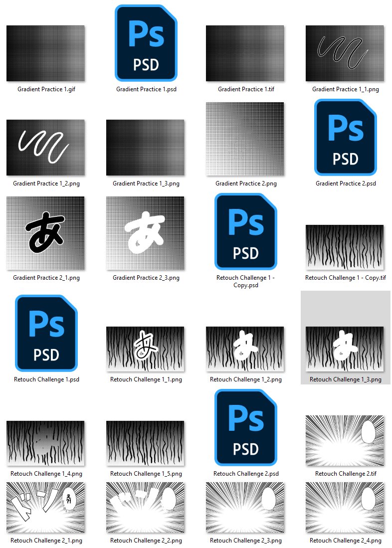Click the label 'Retouch Challenge 1_1.png'
The height and width of the screenshot is (548, 392).
(146, 379)
